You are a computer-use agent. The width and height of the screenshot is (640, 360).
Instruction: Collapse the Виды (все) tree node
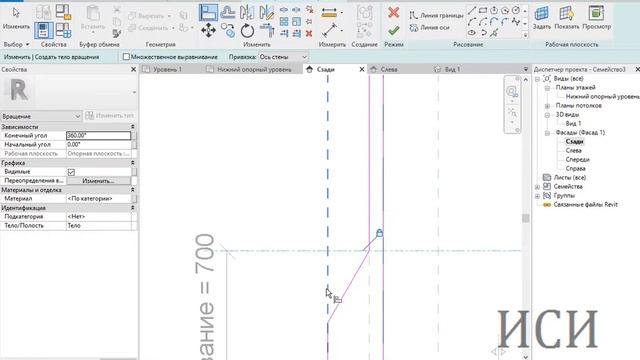coord(538,79)
